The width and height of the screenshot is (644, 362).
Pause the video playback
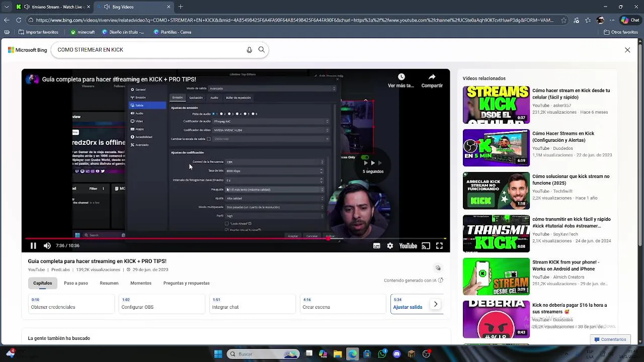click(x=33, y=246)
